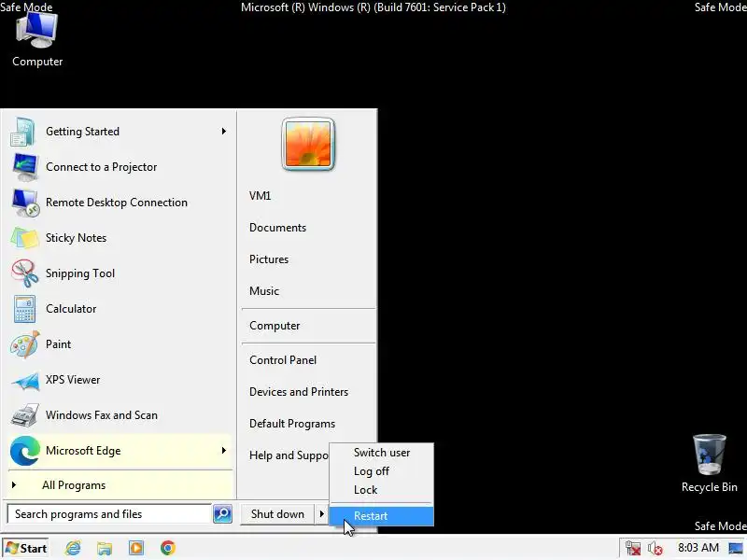Open Documents from the Start menu
Screen dimensions: 747x560
pos(277,228)
